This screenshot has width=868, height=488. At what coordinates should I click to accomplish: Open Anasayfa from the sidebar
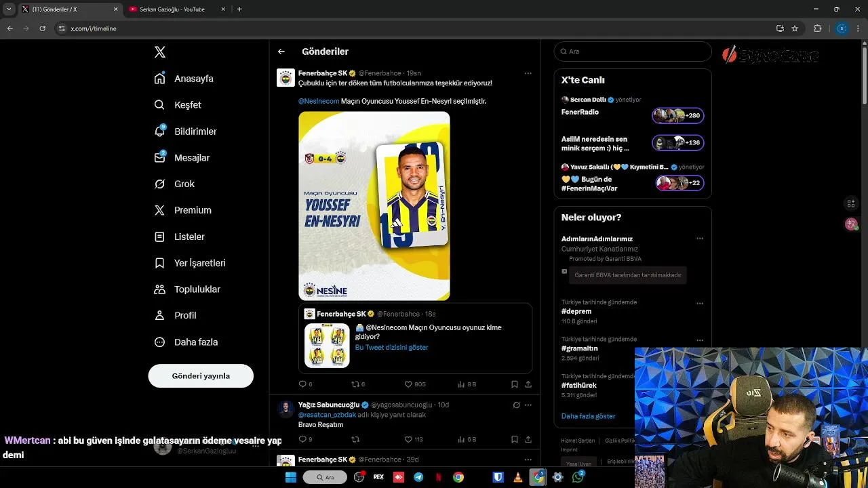[184, 79]
